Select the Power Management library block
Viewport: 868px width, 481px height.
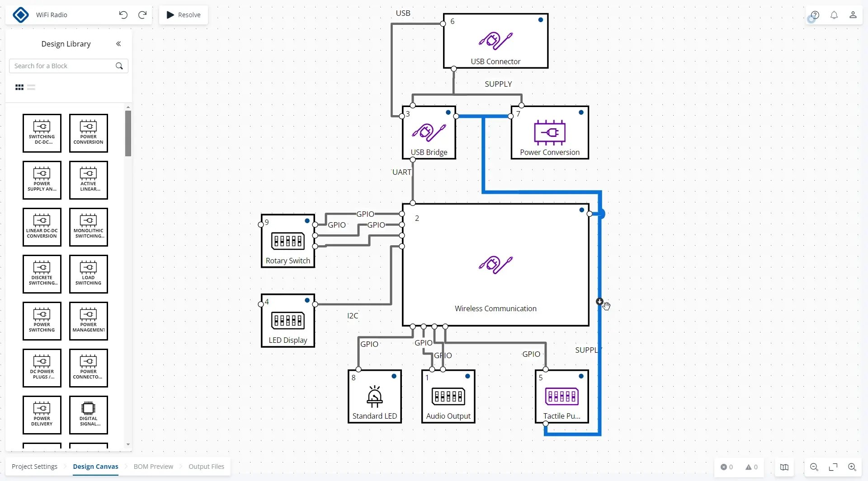pyautogui.click(x=89, y=321)
